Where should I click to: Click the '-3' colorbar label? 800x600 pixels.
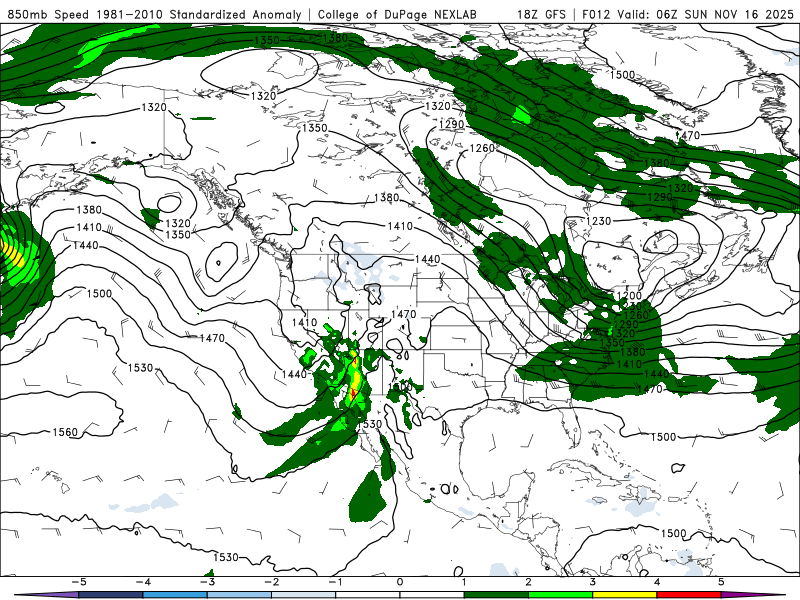point(207,582)
